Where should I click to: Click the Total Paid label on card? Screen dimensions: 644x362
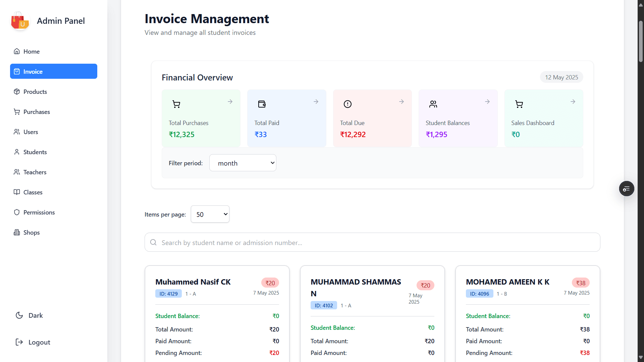coord(267,123)
